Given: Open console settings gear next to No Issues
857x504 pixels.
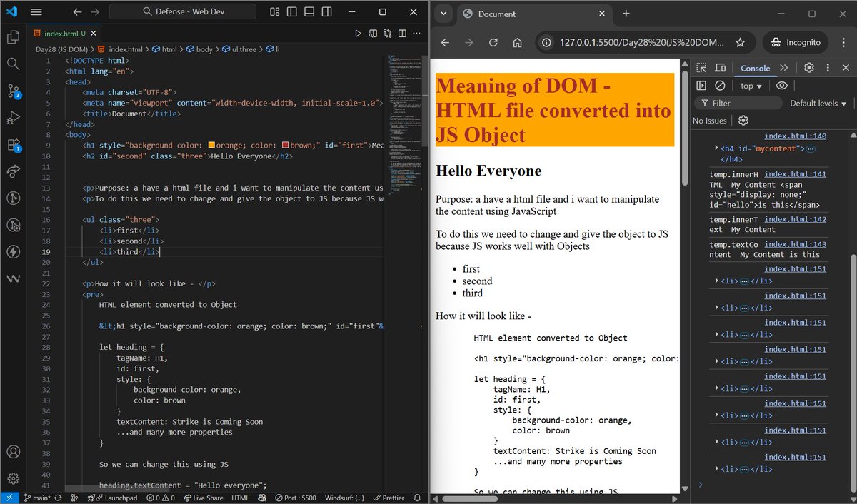Looking at the screenshot, I should (743, 121).
